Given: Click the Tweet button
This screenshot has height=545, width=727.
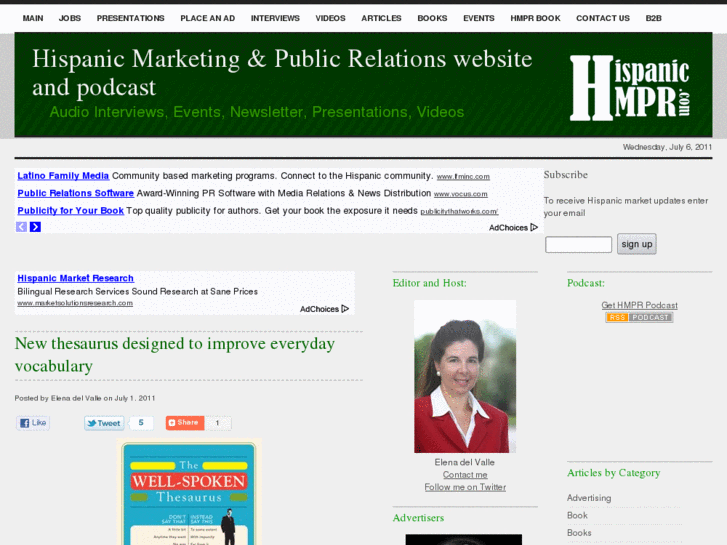Looking at the screenshot, I should pyautogui.click(x=104, y=423).
